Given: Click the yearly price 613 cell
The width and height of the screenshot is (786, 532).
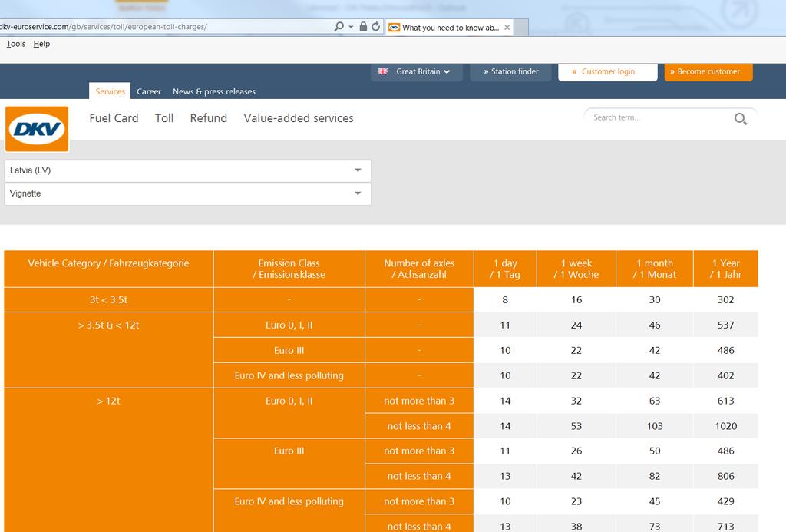Looking at the screenshot, I should [x=726, y=401].
